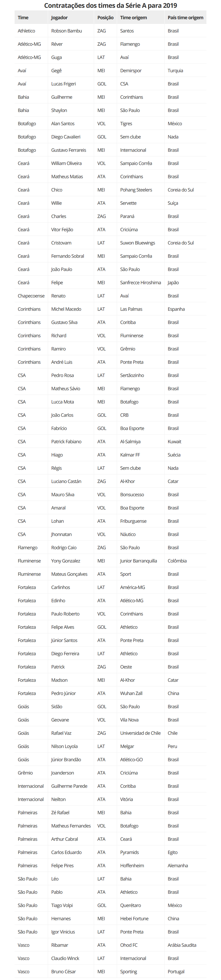Viewport: 221px width, 980px height.
Task: Select the 'Robson Bambu' player cell
Action: 66,31
